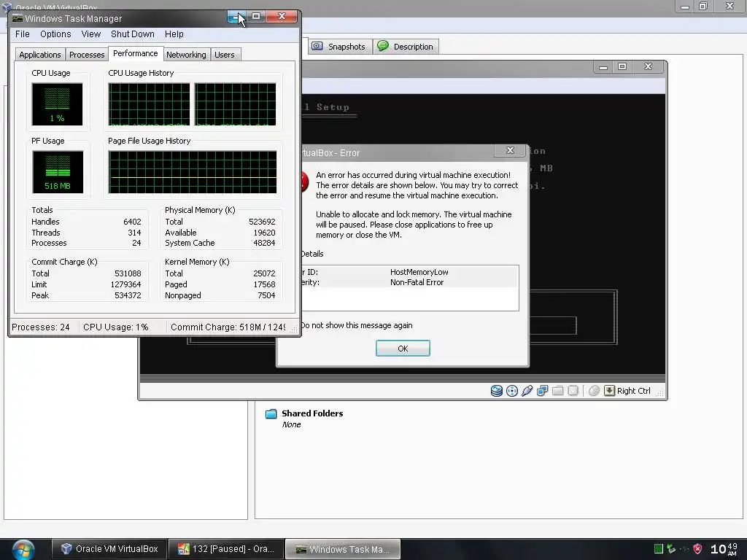Click the green Task Manager CPU tray icon

click(659, 549)
